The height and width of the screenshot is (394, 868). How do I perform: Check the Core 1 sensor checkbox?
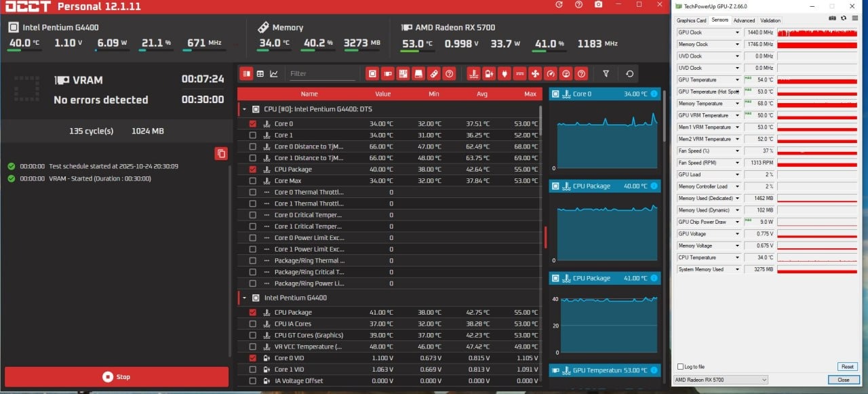point(253,136)
